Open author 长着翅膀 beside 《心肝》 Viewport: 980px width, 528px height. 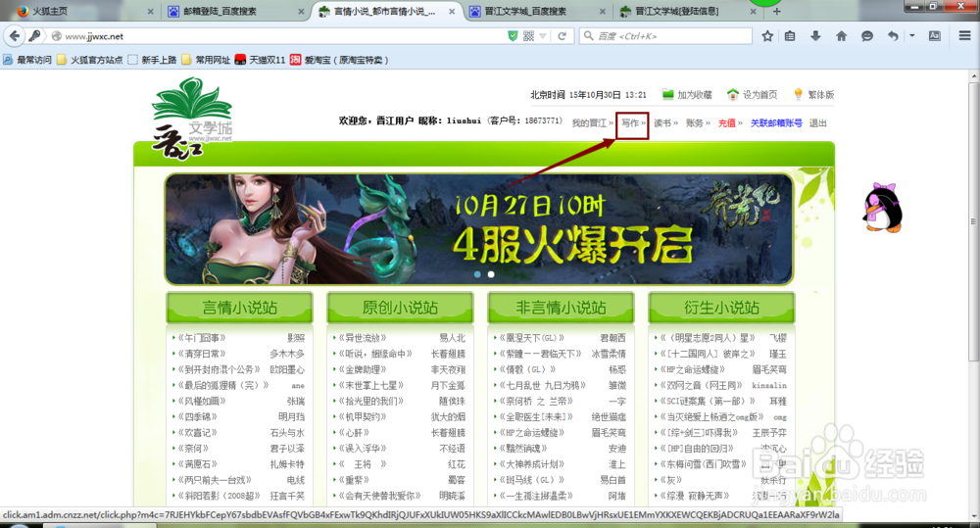448,432
